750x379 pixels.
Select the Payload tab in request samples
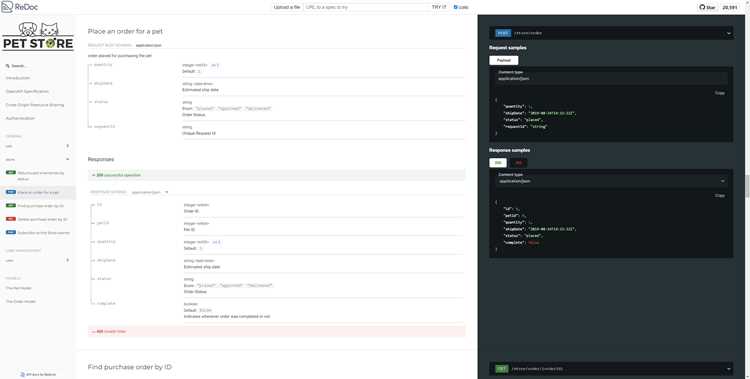504,60
